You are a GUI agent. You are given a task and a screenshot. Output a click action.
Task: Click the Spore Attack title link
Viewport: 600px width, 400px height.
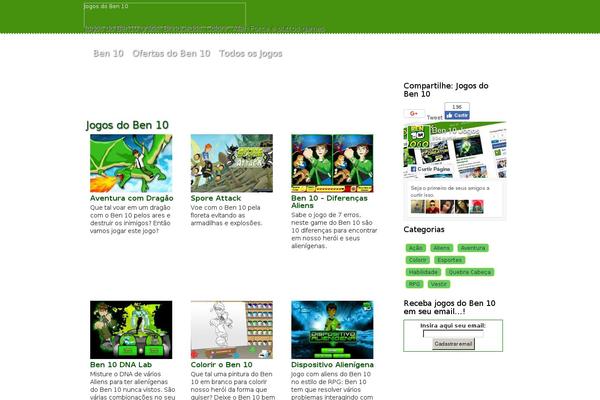coord(216,198)
